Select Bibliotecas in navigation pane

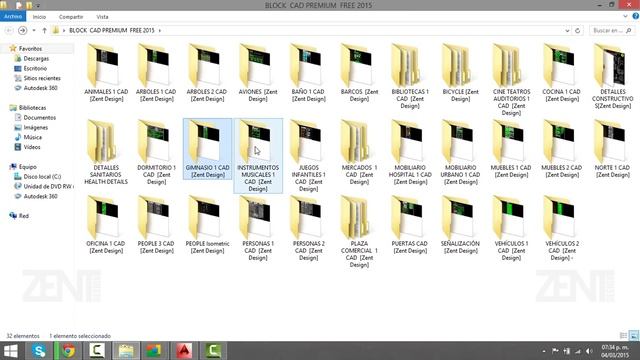32,108
